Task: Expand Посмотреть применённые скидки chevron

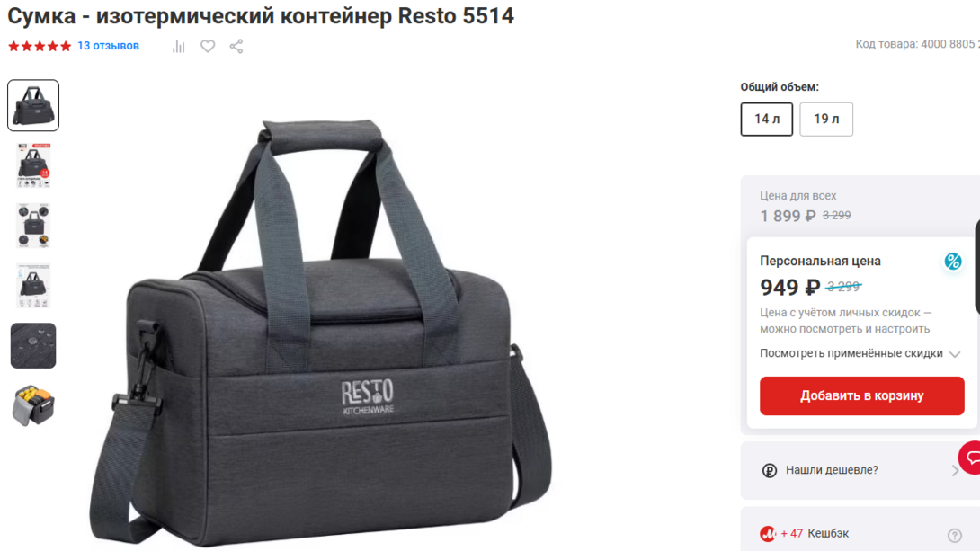Action: pyautogui.click(x=955, y=354)
